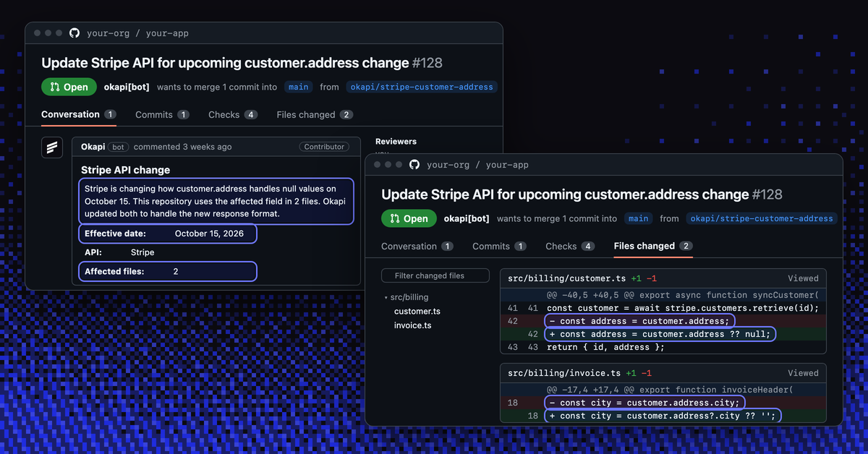The image size is (868, 454).
Task: Click Reviewers heading in back window sidebar
Action: [x=396, y=142]
